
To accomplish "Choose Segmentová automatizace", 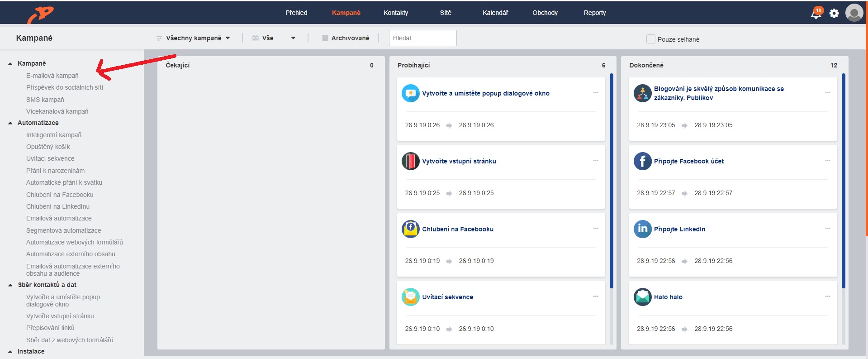I will point(64,230).
